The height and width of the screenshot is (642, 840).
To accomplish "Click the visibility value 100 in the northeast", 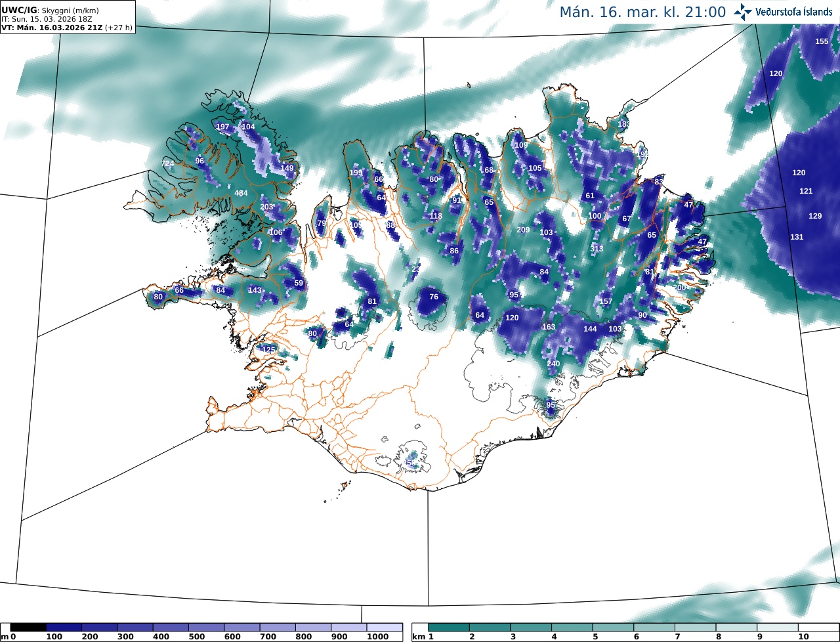I will tap(595, 216).
